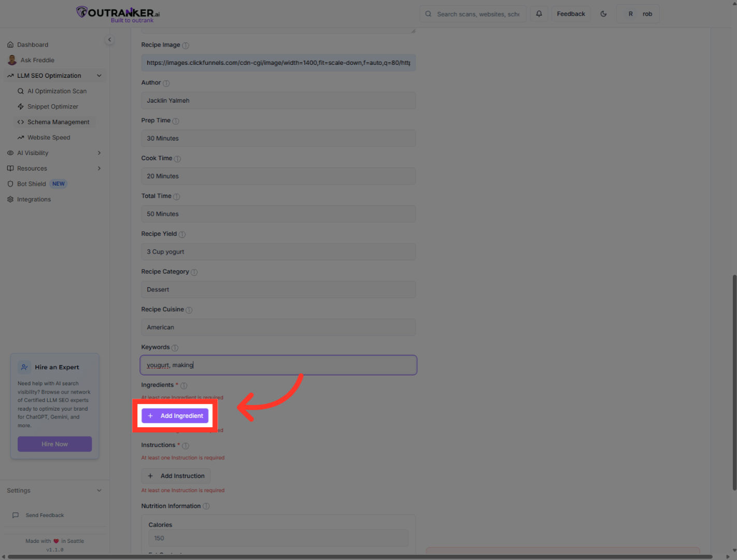This screenshot has width=737, height=560.
Task: Click the Add Ingredient button
Action: tap(175, 415)
